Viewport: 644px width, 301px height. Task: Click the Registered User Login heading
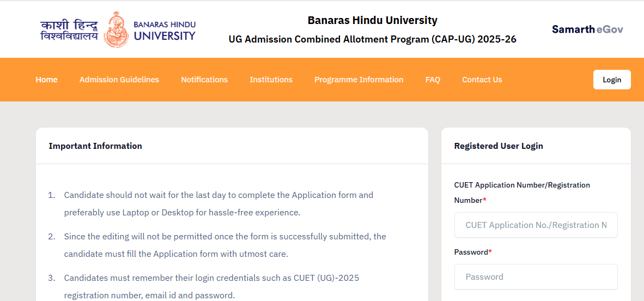click(499, 146)
